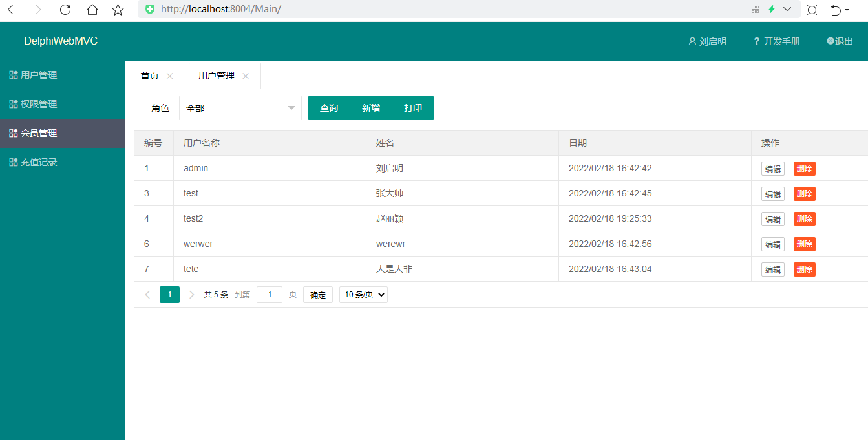Viewport: 868px width, 440px height.
Task: Switch to the 首页 tab
Action: point(150,75)
